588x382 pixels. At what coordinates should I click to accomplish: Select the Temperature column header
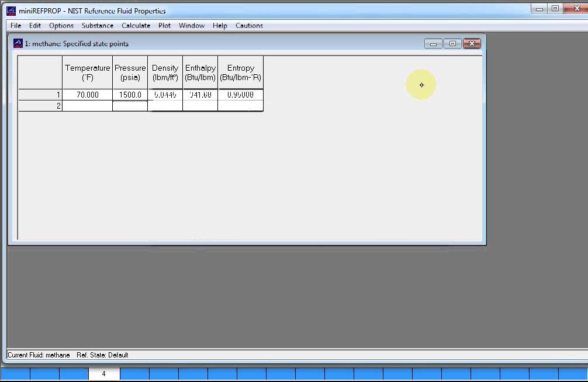(87, 72)
